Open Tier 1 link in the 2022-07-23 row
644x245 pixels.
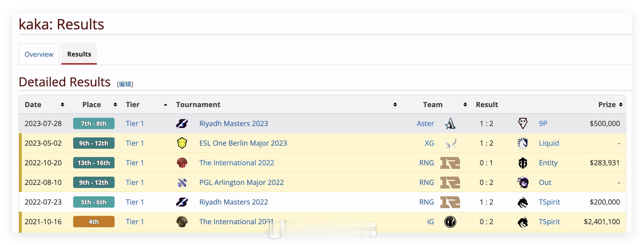[135, 202]
